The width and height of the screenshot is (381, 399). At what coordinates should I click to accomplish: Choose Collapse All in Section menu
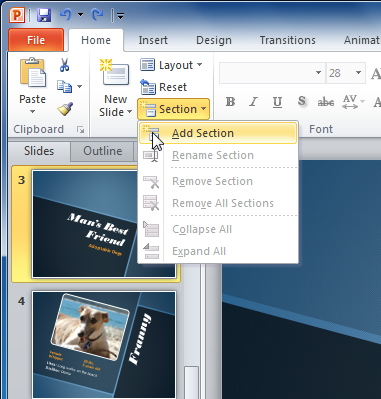218,229
